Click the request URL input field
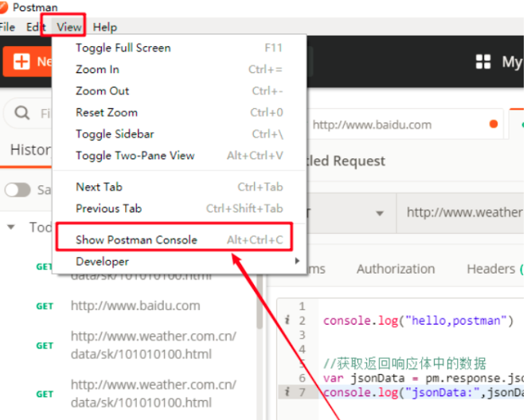The image size is (531, 420). point(460,212)
